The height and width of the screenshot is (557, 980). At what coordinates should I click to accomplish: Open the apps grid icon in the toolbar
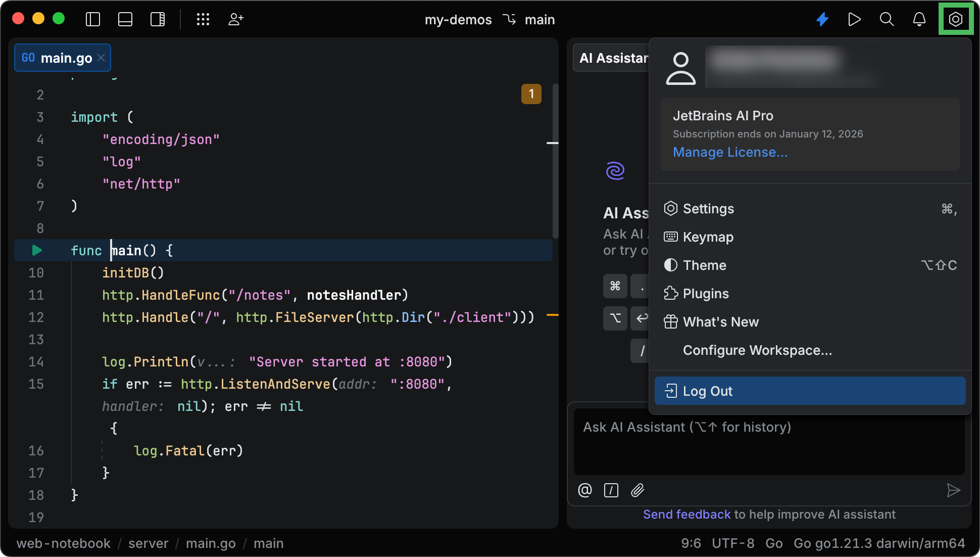(203, 19)
